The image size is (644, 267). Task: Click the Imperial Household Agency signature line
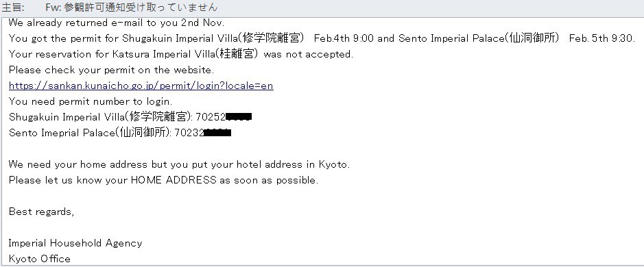(75, 243)
